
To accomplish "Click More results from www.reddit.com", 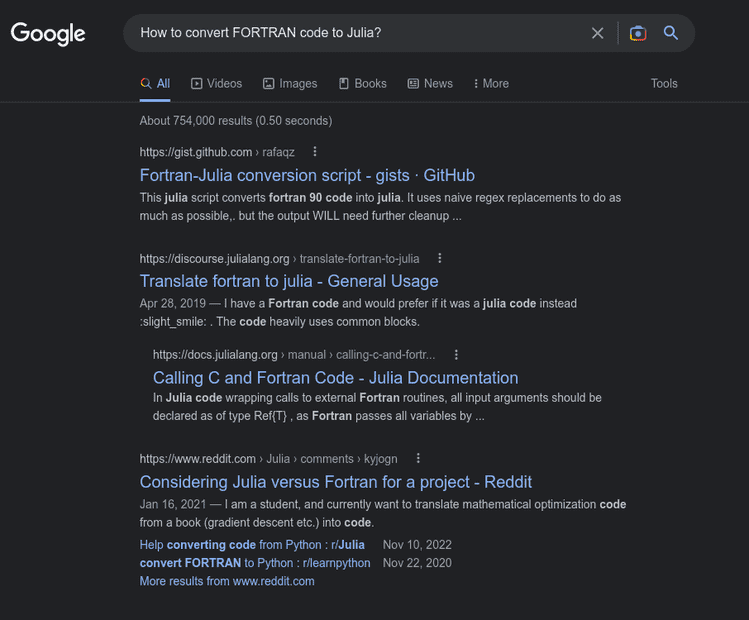I will coord(227,581).
